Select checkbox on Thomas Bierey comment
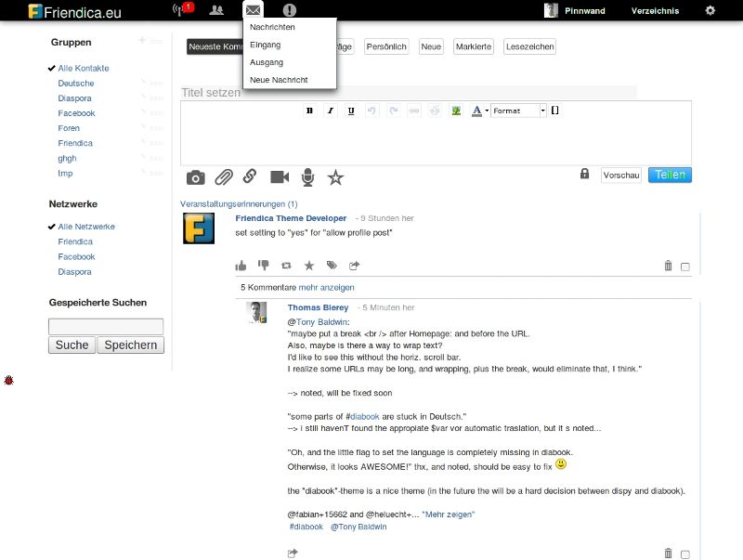This screenshot has height=560, width=743. tap(685, 554)
